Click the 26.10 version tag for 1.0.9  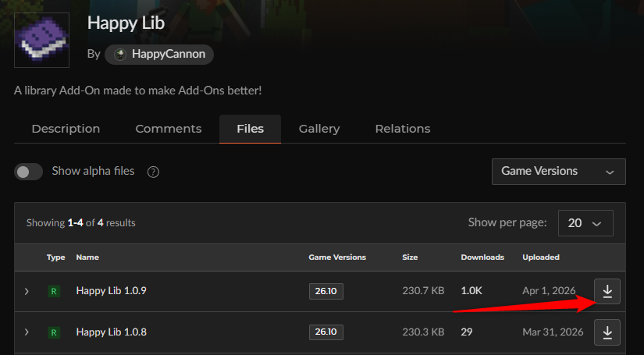point(326,291)
